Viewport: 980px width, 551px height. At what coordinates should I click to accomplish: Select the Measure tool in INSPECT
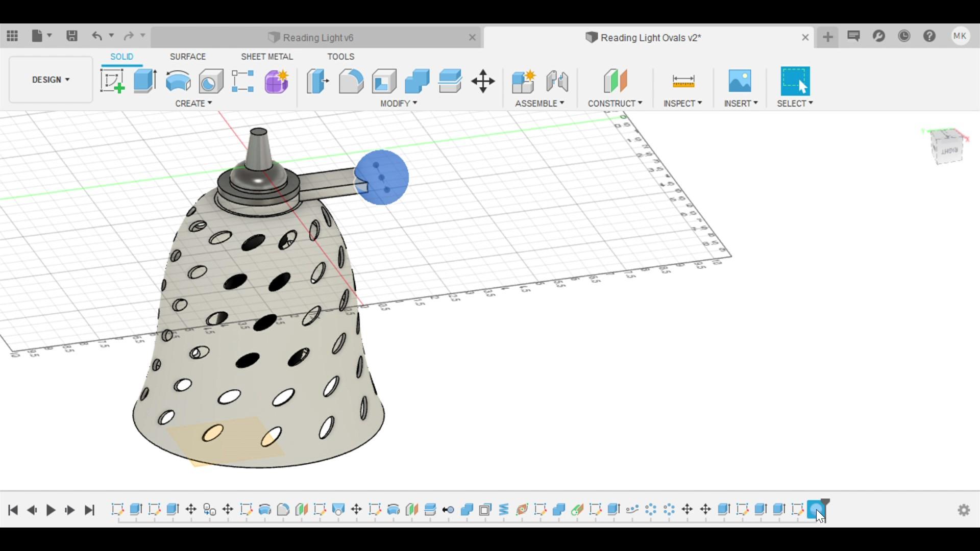[683, 81]
